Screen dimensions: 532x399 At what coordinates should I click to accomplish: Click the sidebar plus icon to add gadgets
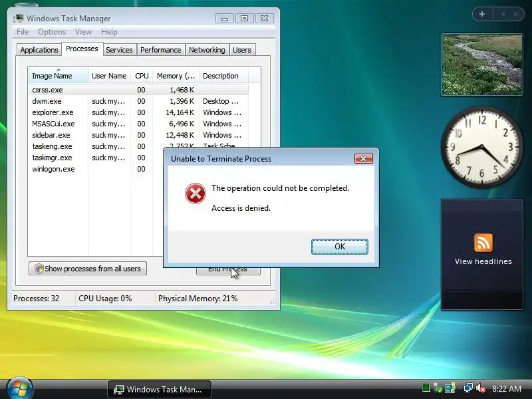coord(482,14)
